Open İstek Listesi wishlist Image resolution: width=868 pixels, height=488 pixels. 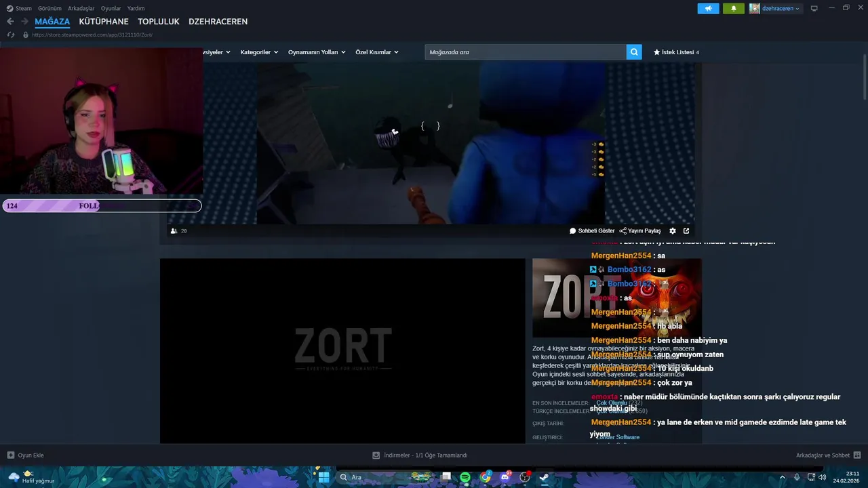pyautogui.click(x=676, y=52)
